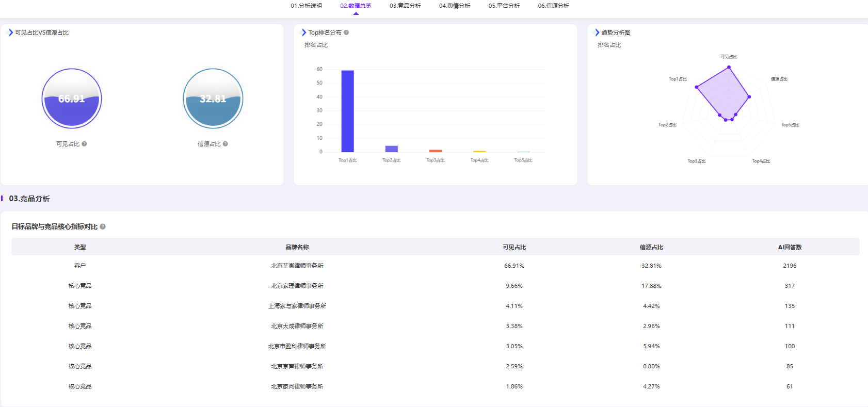Click the blue 32.81 liquid gauge

(213, 99)
